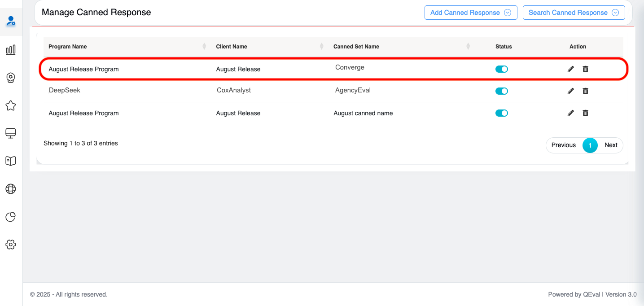Screen dimensions: 644x306
Task: Open the globe icon in sidebar
Action: (11, 189)
